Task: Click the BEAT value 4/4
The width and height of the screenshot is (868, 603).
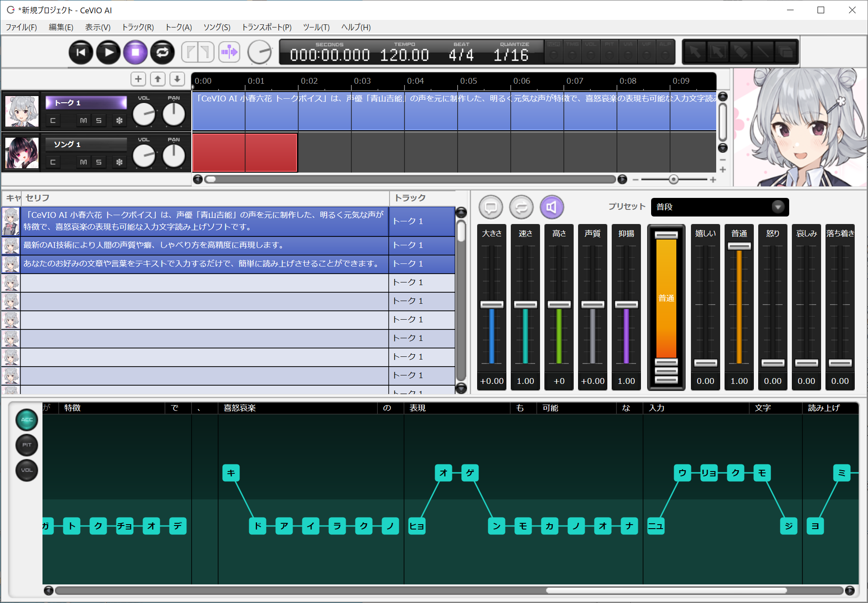Action: click(x=461, y=55)
